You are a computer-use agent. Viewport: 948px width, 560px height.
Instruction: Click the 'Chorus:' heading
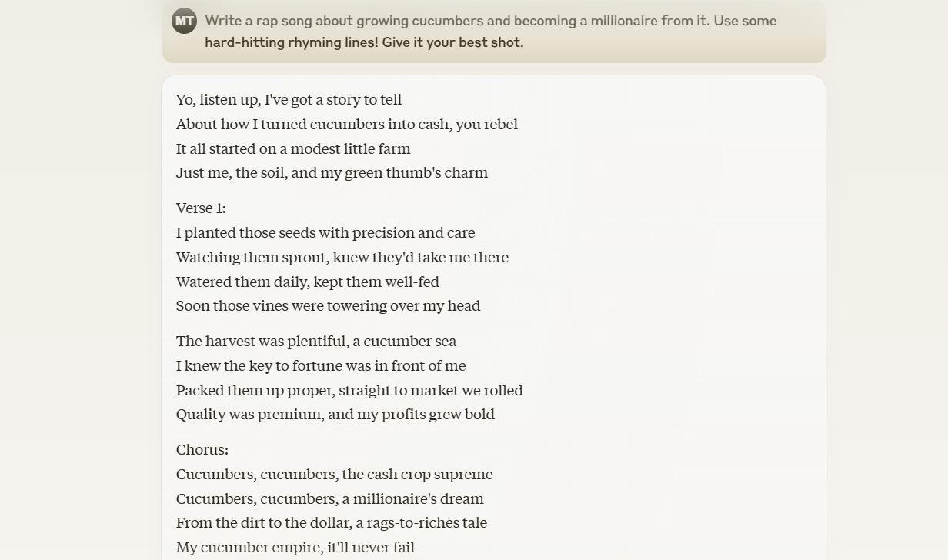202,449
